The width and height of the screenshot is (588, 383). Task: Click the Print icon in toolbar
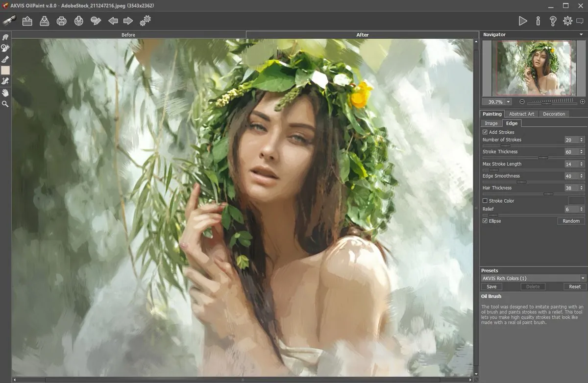click(x=61, y=21)
